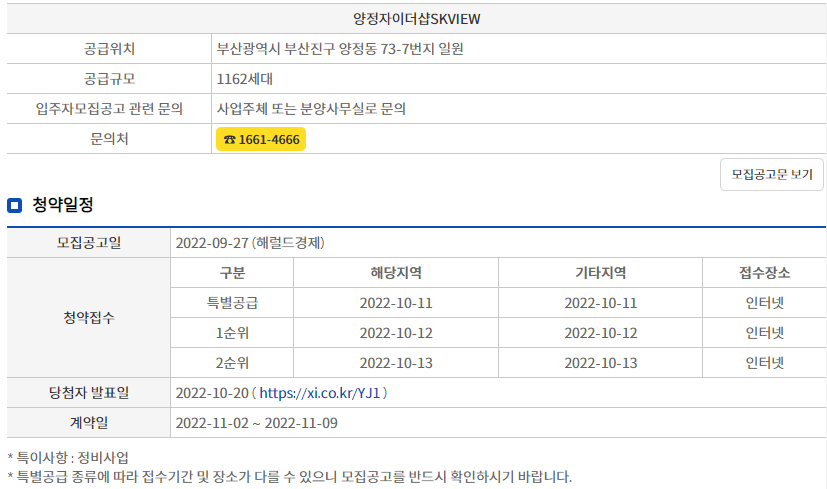Select 기타지역 date 2022-10-11 for 특별공급
Screen dimensions: 827x489
(600, 303)
